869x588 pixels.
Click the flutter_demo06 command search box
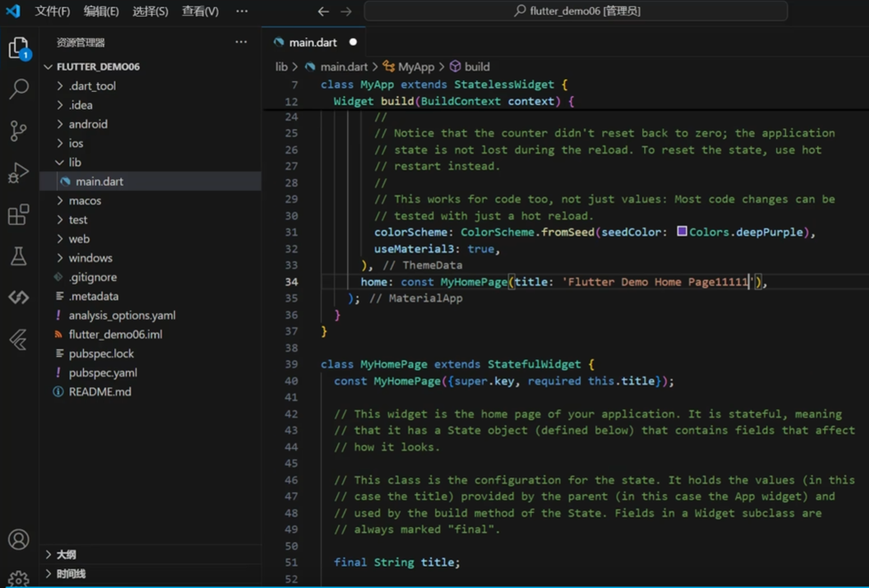(x=575, y=12)
